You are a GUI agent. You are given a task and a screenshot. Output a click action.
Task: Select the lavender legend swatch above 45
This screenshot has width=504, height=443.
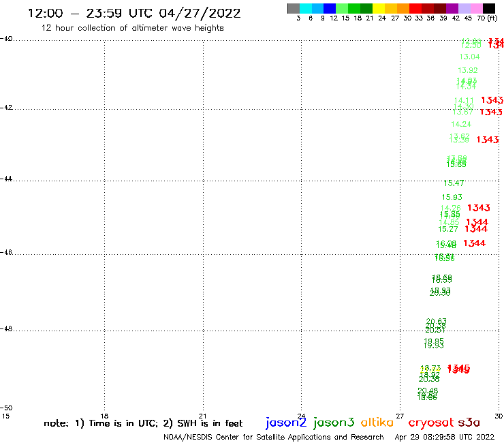(x=464, y=9)
